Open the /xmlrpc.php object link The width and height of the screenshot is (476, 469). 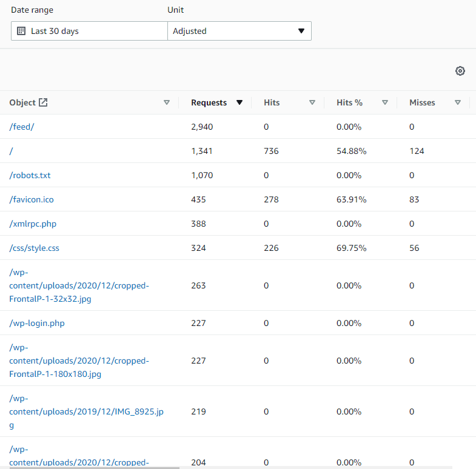pos(33,224)
